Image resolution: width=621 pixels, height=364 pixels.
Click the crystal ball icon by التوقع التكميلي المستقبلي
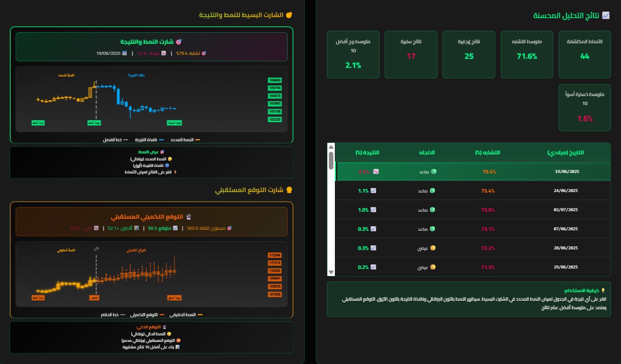click(x=188, y=217)
